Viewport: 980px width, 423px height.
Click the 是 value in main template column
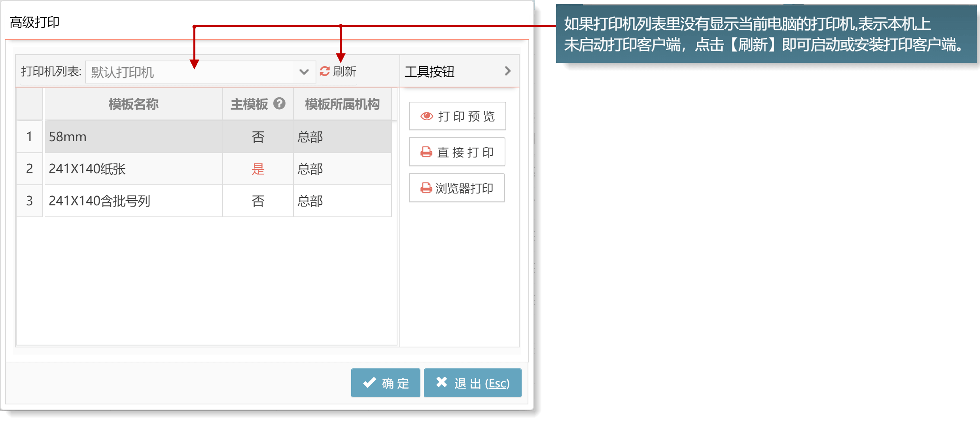(258, 169)
